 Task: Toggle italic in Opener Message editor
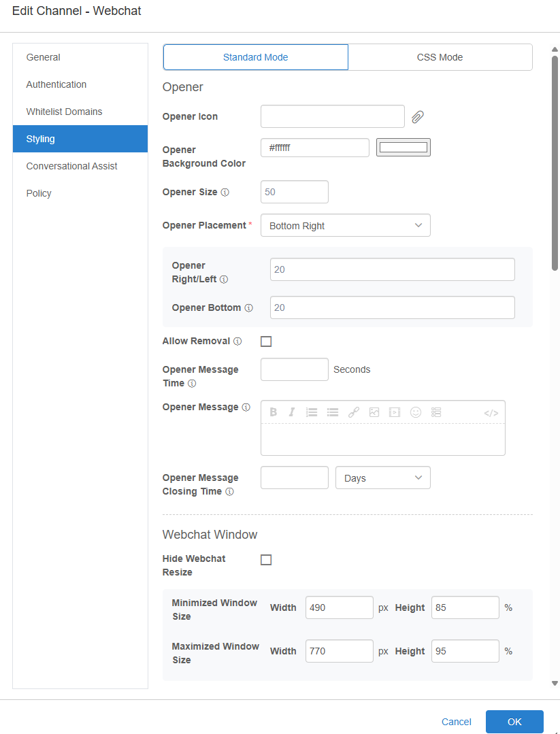point(292,412)
